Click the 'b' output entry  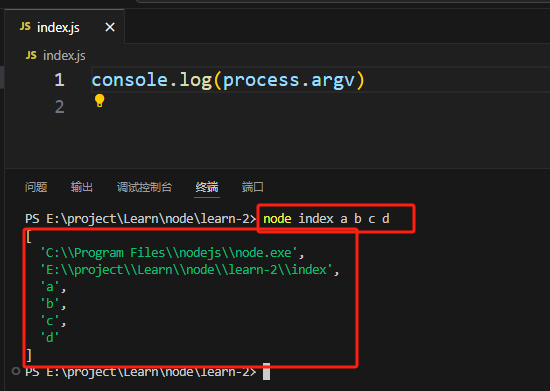(53, 304)
